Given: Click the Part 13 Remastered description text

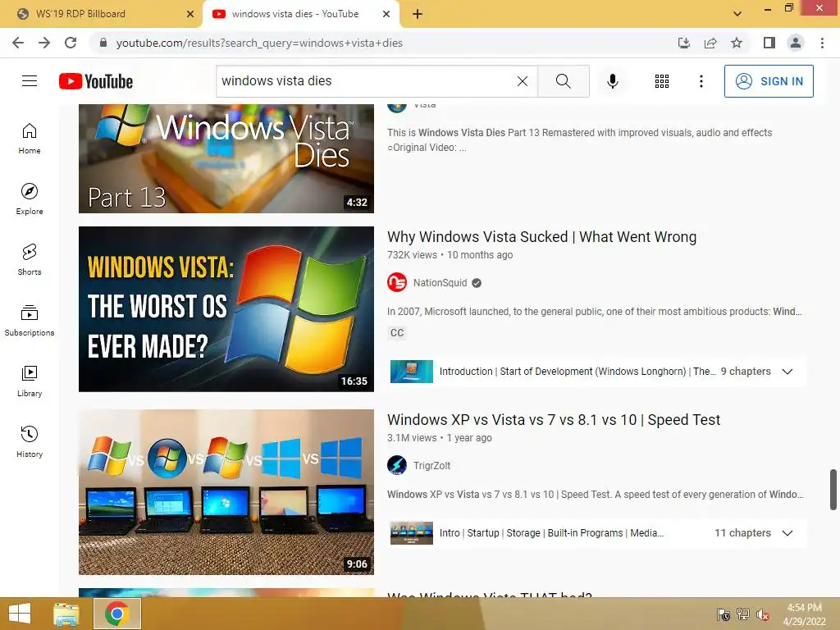Looking at the screenshot, I should [580, 139].
